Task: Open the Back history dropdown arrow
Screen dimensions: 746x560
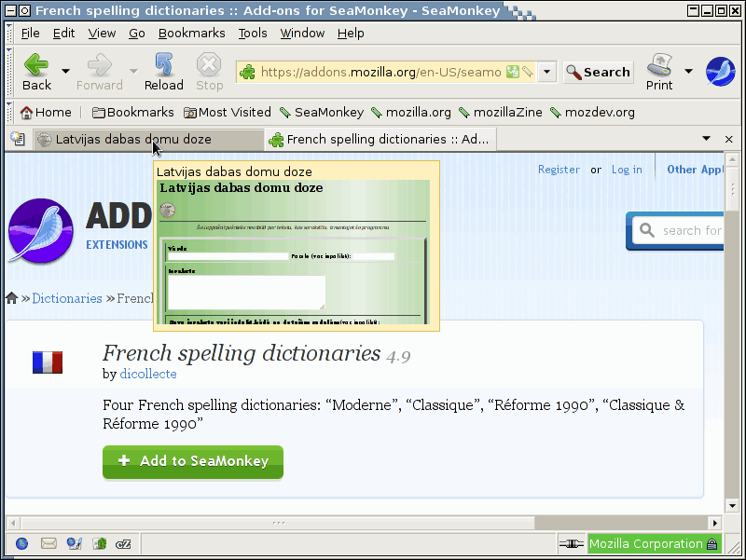Action: click(65, 72)
